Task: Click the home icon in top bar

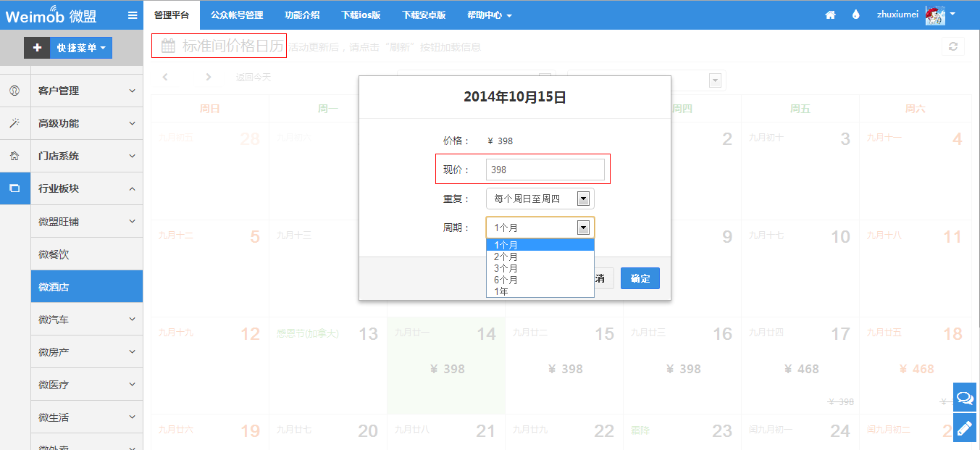Action: [x=830, y=15]
